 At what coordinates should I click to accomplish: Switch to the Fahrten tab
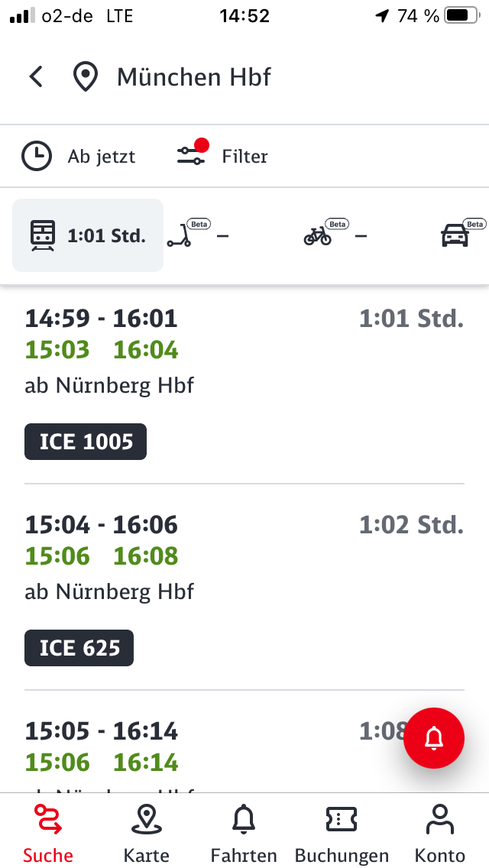tap(244, 833)
